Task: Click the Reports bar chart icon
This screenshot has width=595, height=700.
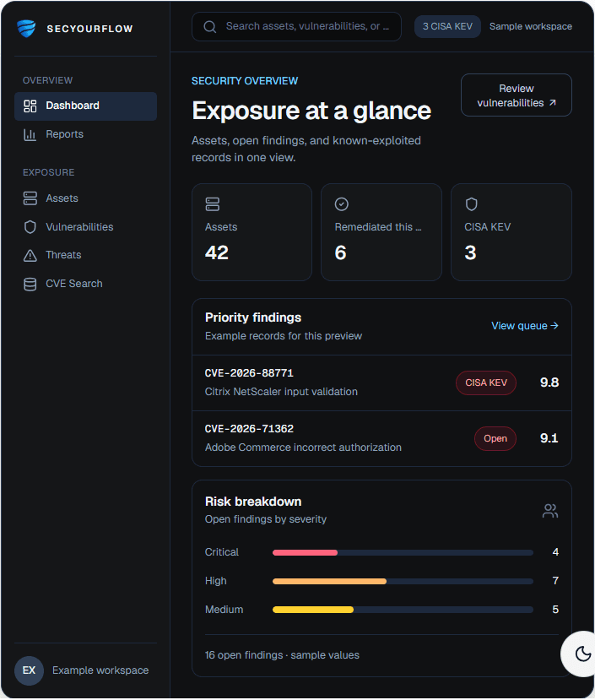Action: (30, 134)
